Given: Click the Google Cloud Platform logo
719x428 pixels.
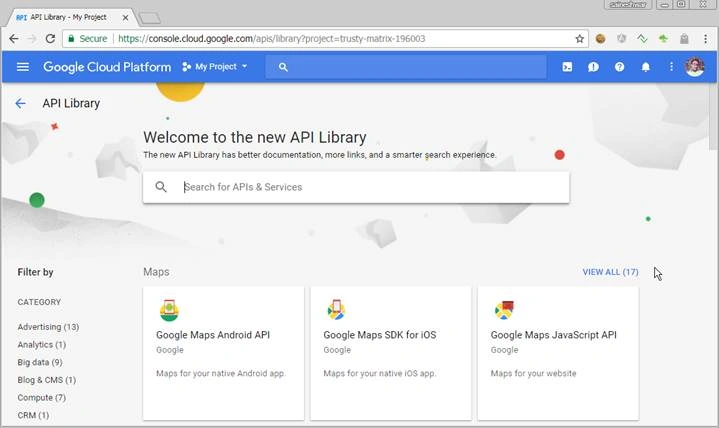Looking at the screenshot, I should click(x=107, y=67).
